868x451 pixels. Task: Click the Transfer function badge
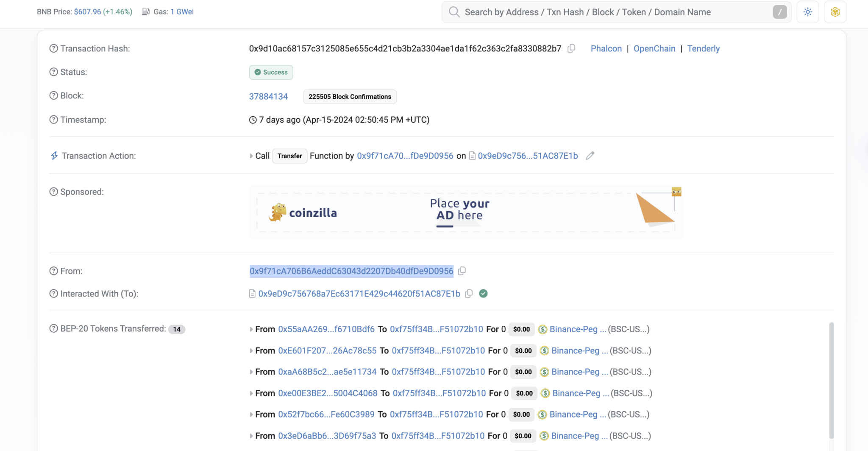289,156
